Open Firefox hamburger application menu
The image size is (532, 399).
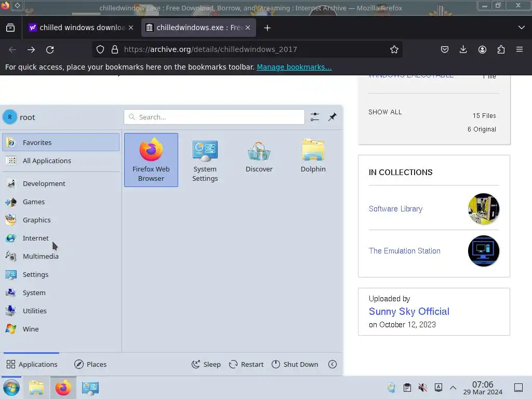[x=520, y=49]
